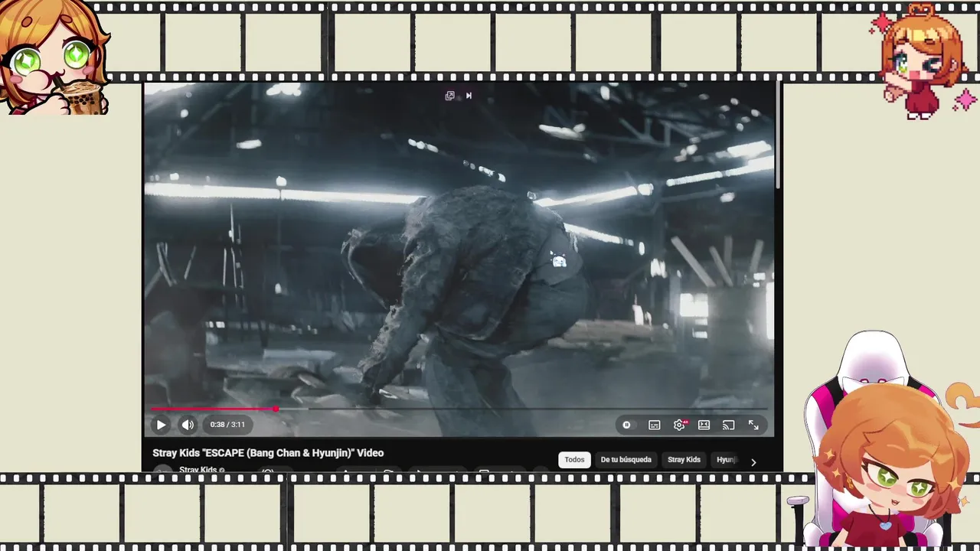980x551 pixels.
Task: Mute the video with the speaker icon
Action: pyautogui.click(x=188, y=425)
